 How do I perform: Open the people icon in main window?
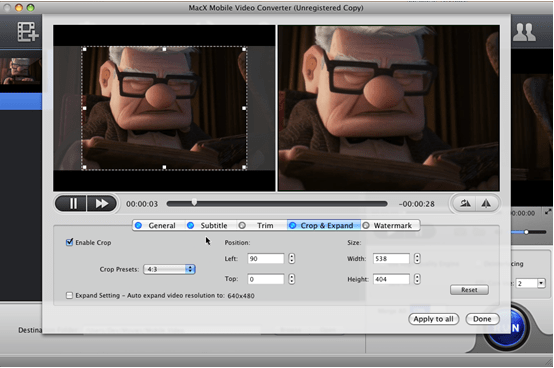click(524, 32)
